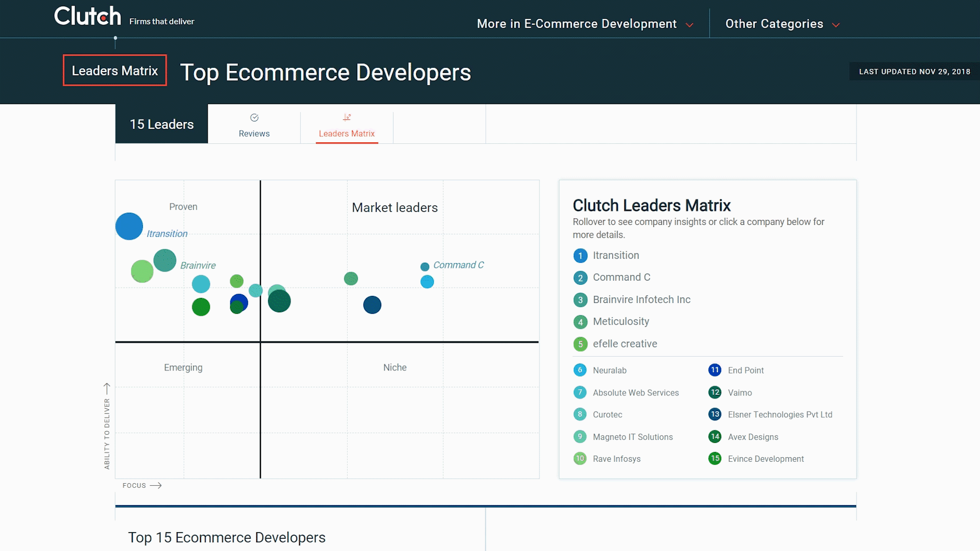Click number 10 badge beside Rave Infosys

(x=580, y=459)
